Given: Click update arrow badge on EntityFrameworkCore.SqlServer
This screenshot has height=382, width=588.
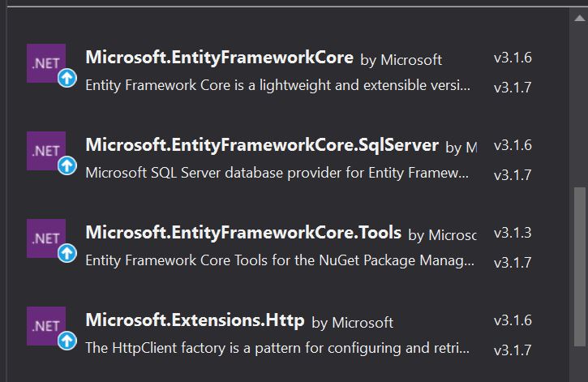Looking at the screenshot, I should pos(67,166).
